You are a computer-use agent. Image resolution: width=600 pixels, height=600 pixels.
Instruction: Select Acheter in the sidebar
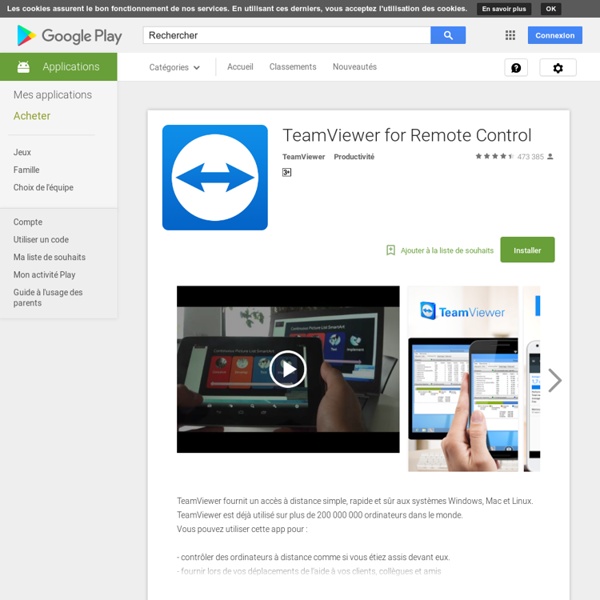click(x=32, y=116)
